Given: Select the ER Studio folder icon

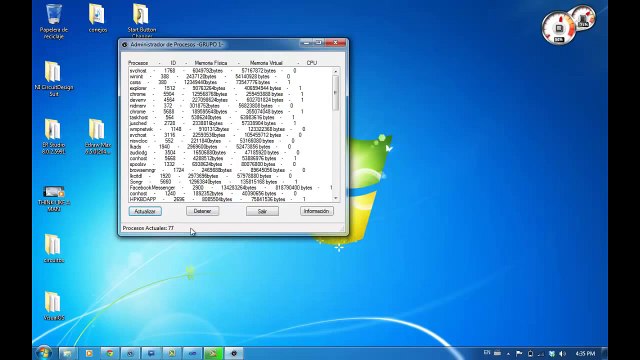Looking at the screenshot, I should tap(53, 136).
